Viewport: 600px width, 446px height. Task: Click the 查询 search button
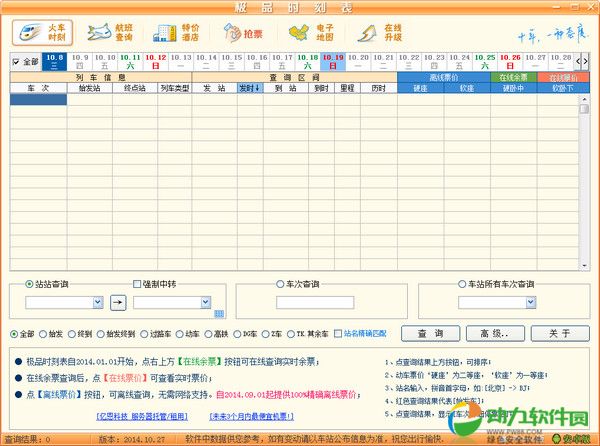431,333
